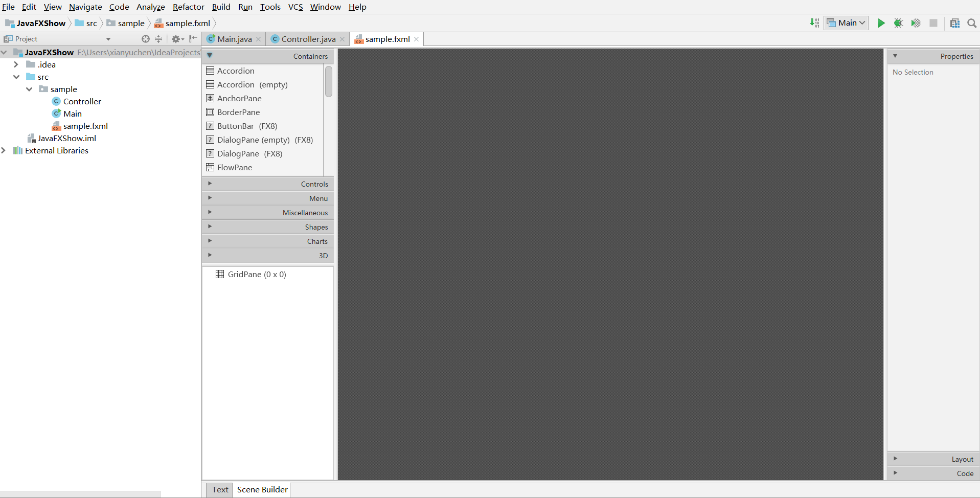Viewport: 980px width, 498px height.
Task: Open the Build menu
Action: point(221,7)
